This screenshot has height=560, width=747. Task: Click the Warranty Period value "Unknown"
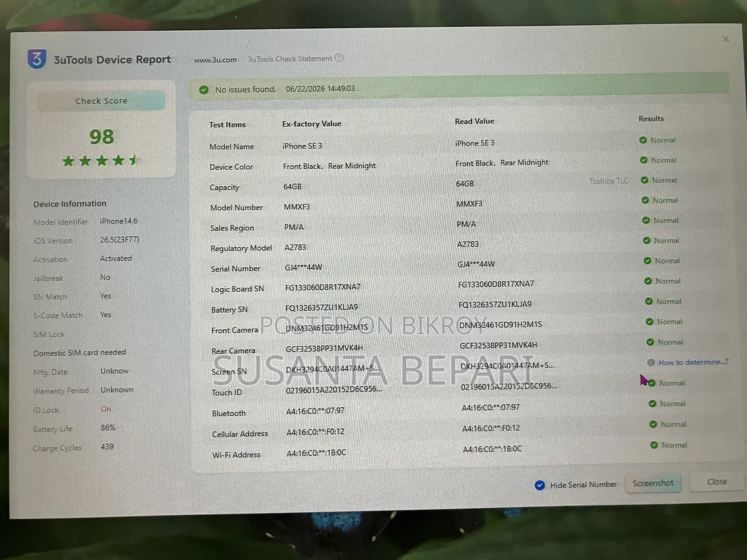click(x=117, y=390)
